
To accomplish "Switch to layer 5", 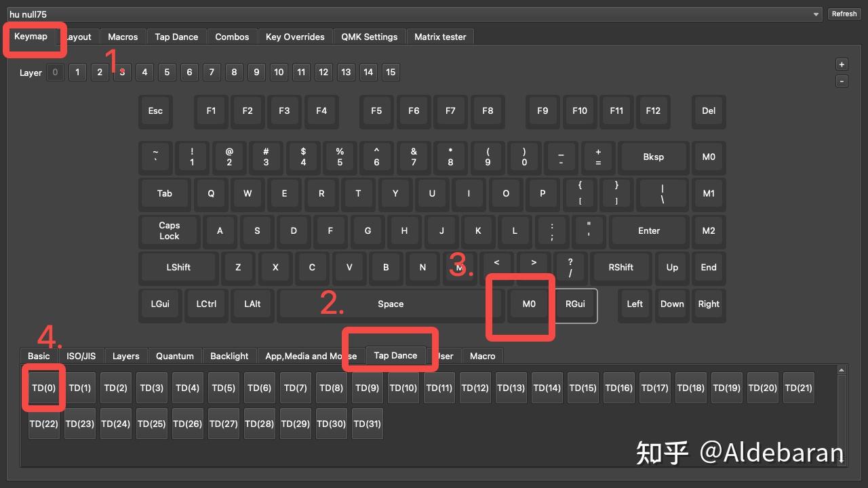I will (167, 72).
